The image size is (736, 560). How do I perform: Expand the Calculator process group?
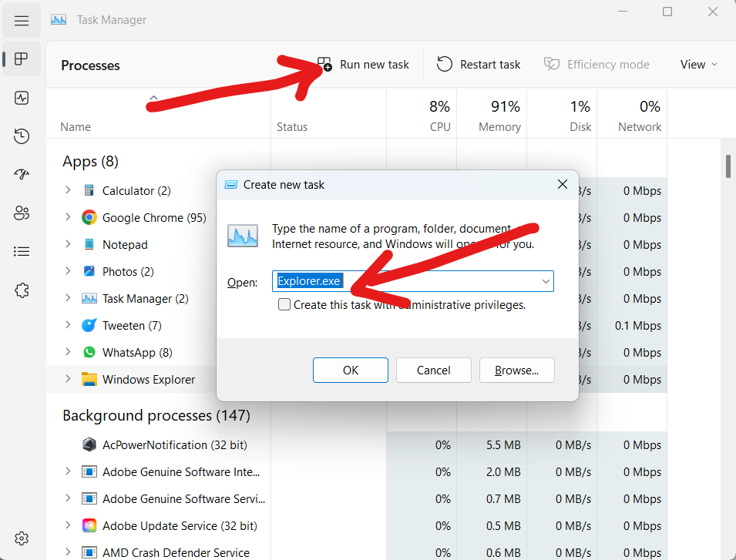point(68,190)
